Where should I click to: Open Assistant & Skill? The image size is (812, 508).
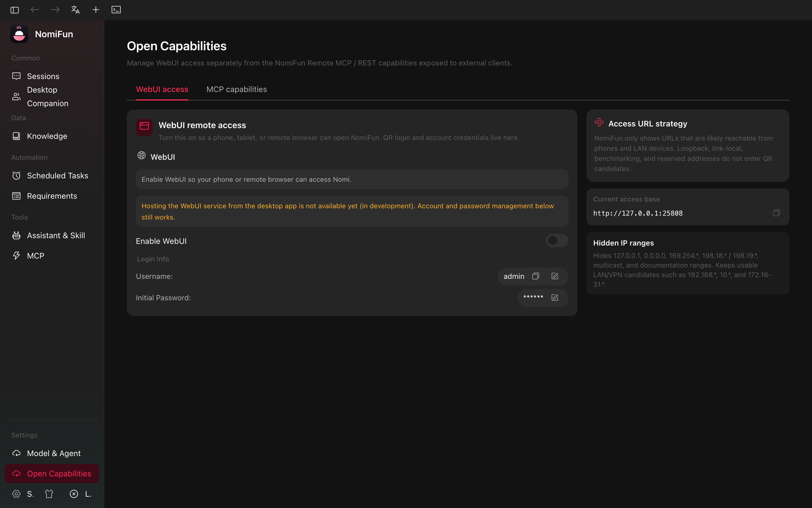point(52,236)
